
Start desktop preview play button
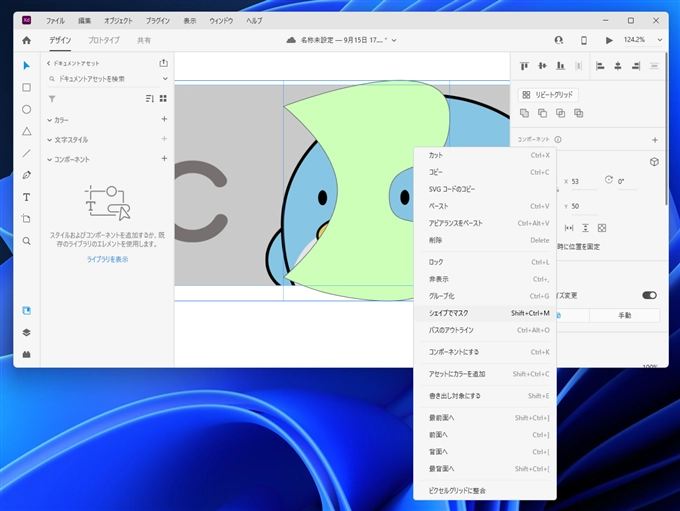609,40
